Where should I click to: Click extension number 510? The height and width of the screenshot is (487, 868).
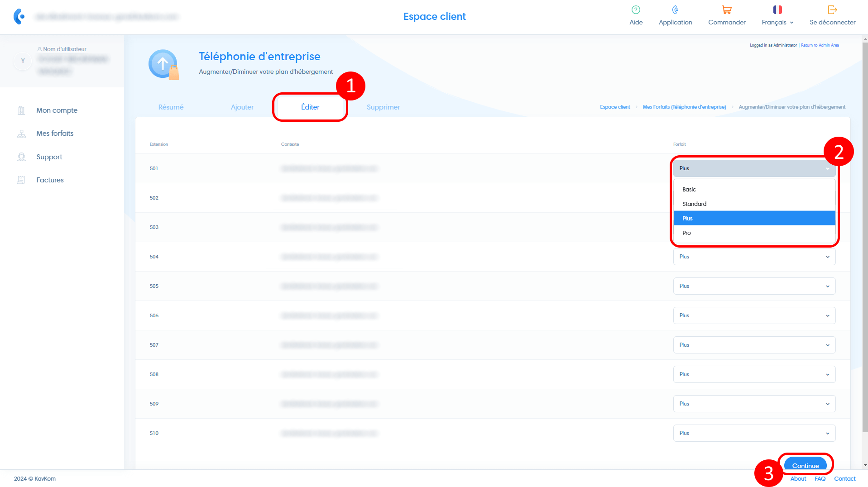tap(154, 433)
